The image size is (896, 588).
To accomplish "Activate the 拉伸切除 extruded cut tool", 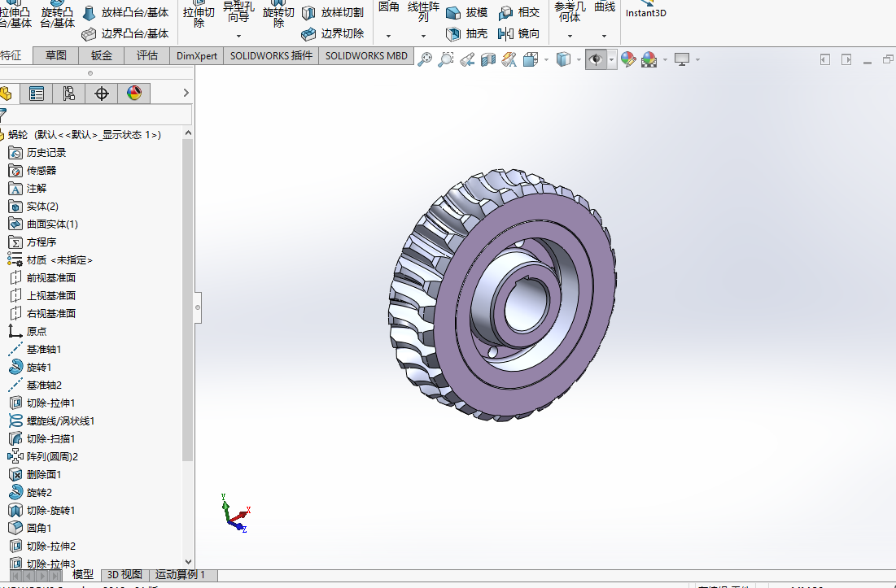I will coord(199,15).
